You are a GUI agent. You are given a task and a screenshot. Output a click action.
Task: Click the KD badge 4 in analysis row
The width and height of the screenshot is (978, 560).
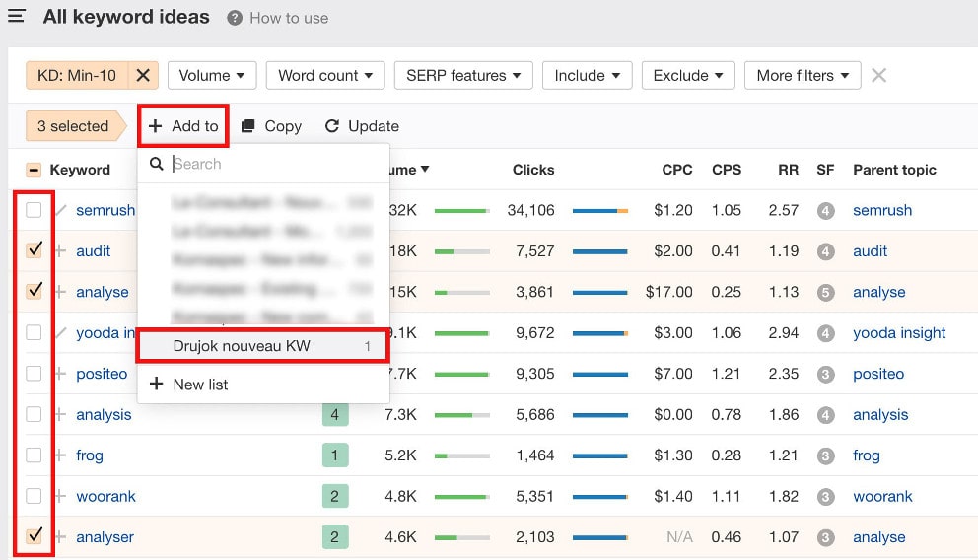pyautogui.click(x=335, y=415)
